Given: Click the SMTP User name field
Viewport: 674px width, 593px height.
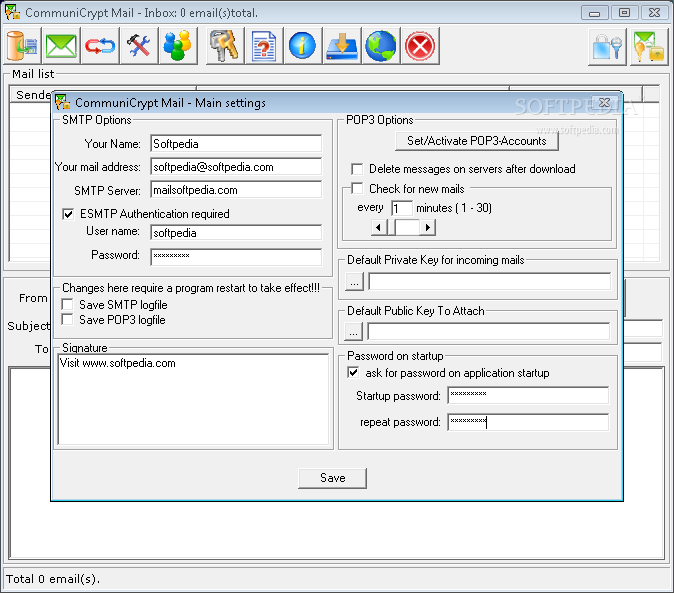Looking at the screenshot, I should click(x=236, y=232).
